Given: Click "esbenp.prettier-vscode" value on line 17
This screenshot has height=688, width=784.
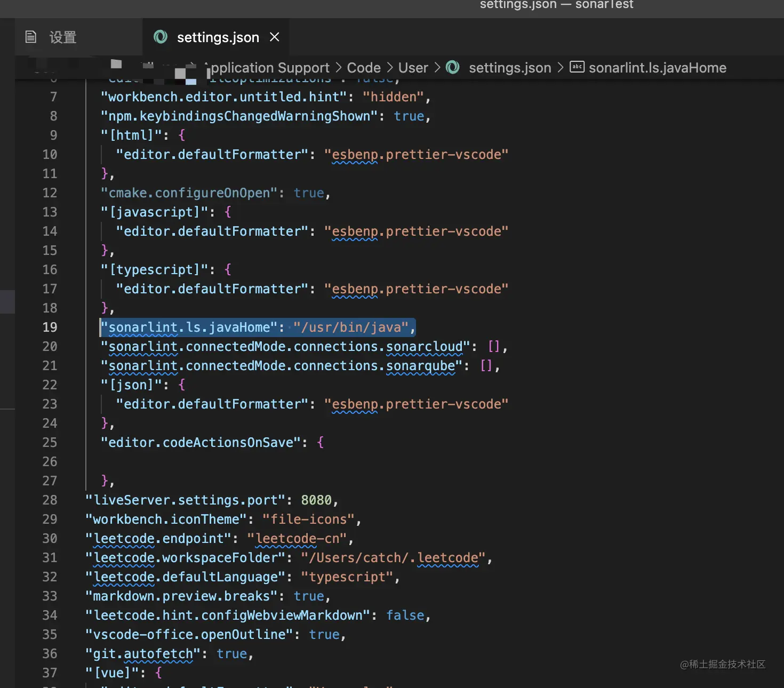Looking at the screenshot, I should click(417, 289).
